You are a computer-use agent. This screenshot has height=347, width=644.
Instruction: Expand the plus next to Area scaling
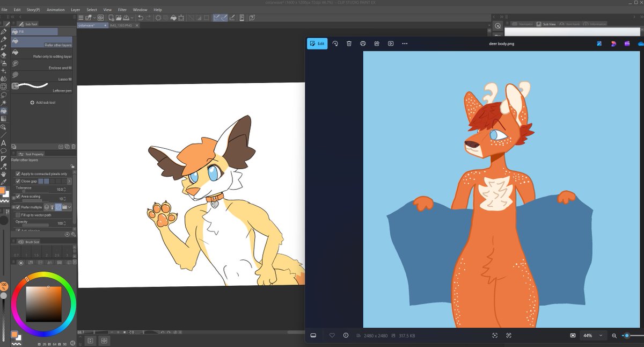(x=13, y=198)
